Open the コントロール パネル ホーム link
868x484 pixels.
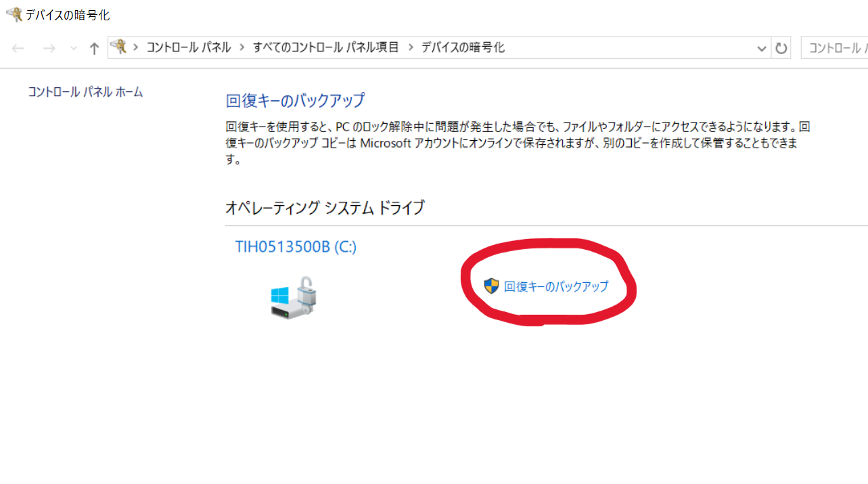[x=85, y=92]
